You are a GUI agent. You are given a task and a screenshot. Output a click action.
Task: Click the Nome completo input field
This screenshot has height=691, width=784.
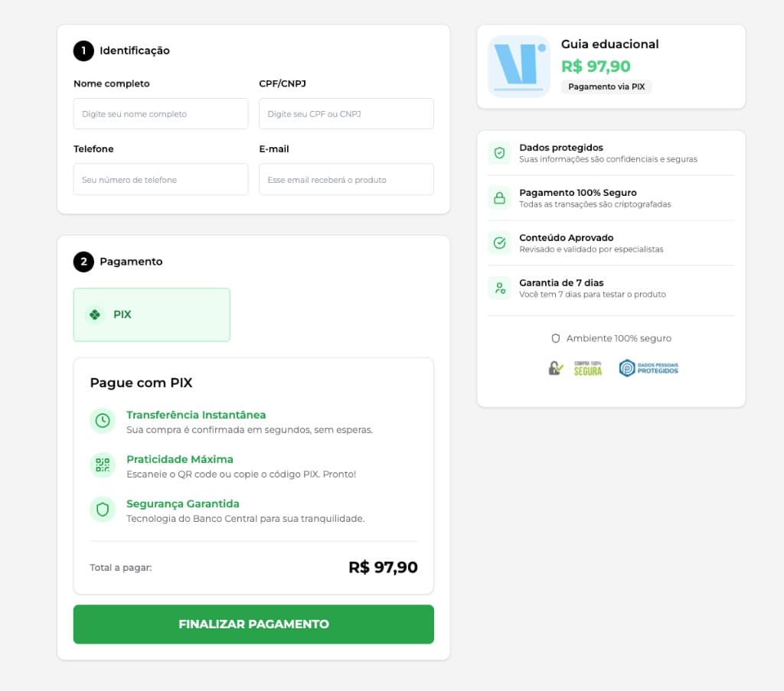tap(161, 114)
